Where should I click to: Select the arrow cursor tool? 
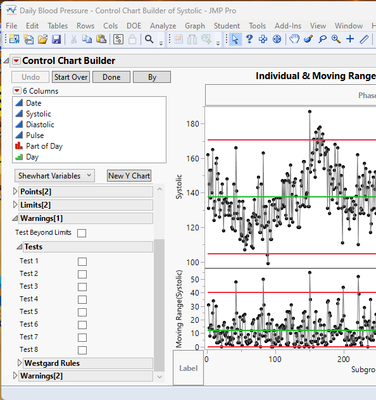(x=235, y=39)
